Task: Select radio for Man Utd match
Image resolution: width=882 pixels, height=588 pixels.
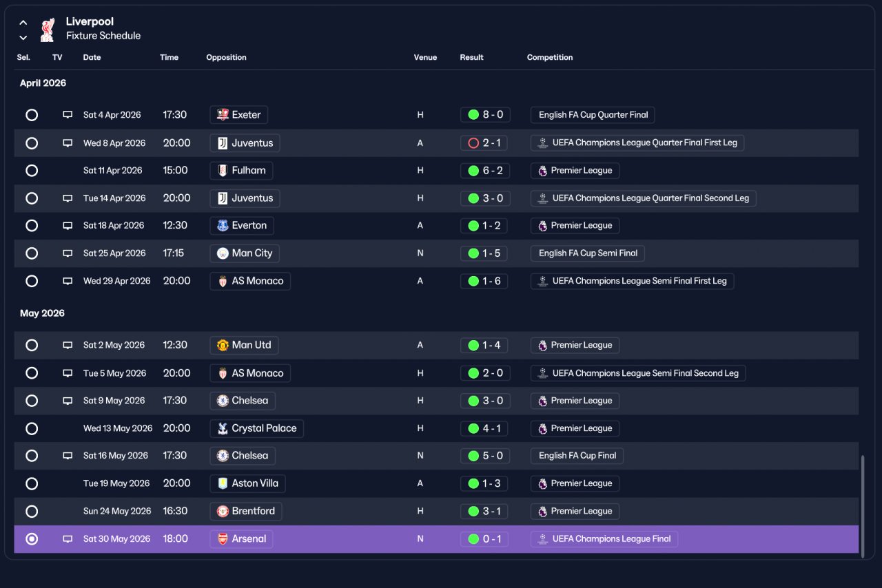Action: click(x=32, y=345)
